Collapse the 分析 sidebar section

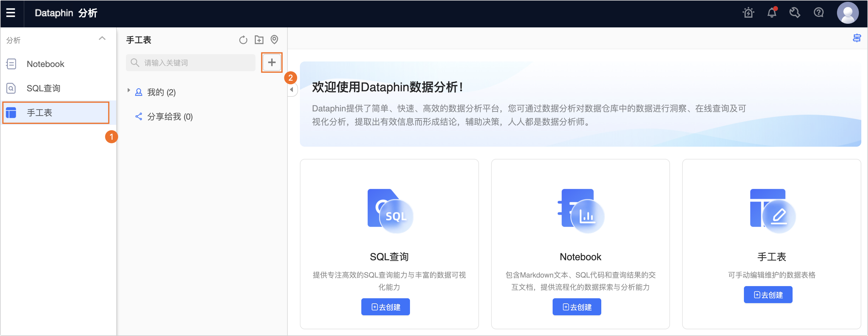click(x=102, y=39)
